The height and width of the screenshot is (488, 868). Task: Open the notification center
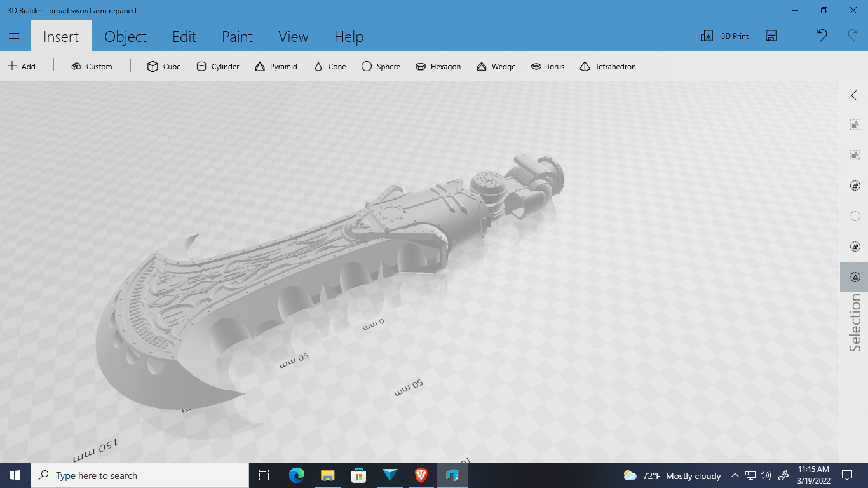(x=847, y=475)
